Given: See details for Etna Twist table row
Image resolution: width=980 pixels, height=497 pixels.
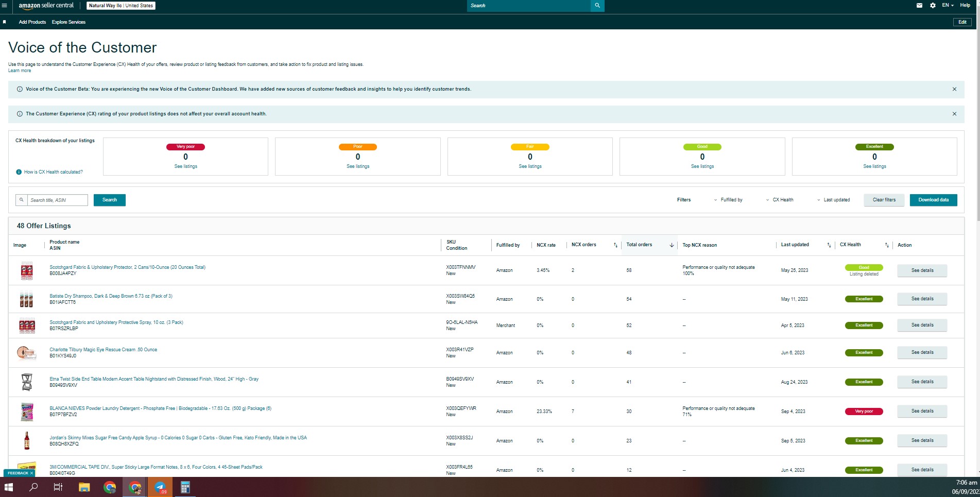Looking at the screenshot, I should click(x=922, y=382).
